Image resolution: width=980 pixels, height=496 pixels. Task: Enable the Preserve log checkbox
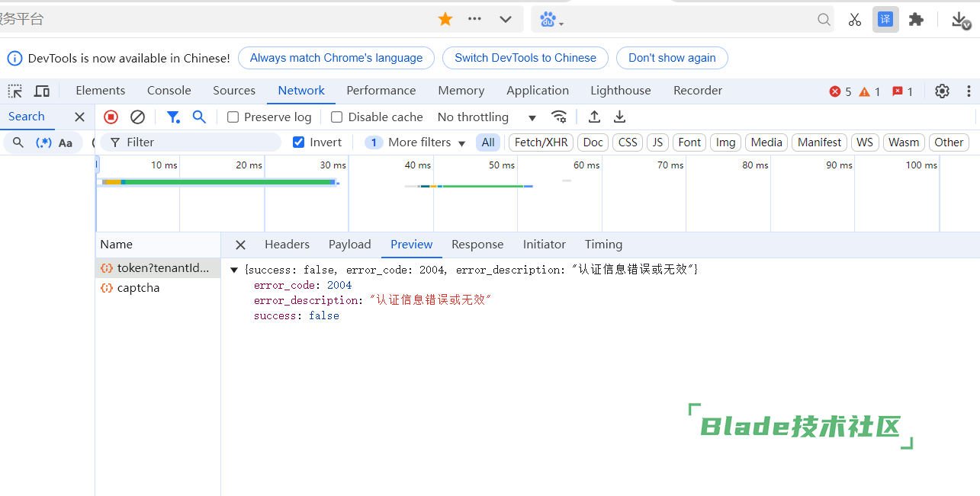[x=233, y=117]
